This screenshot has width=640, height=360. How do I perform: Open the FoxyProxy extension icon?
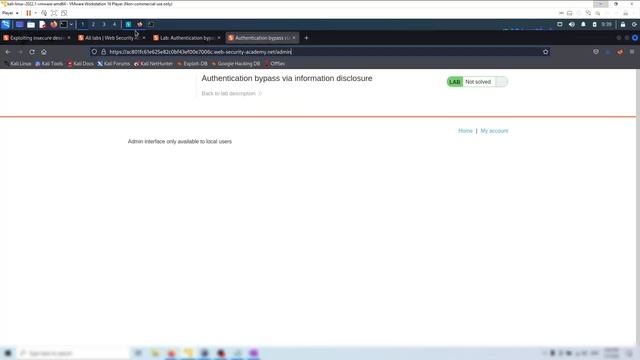pos(620,52)
